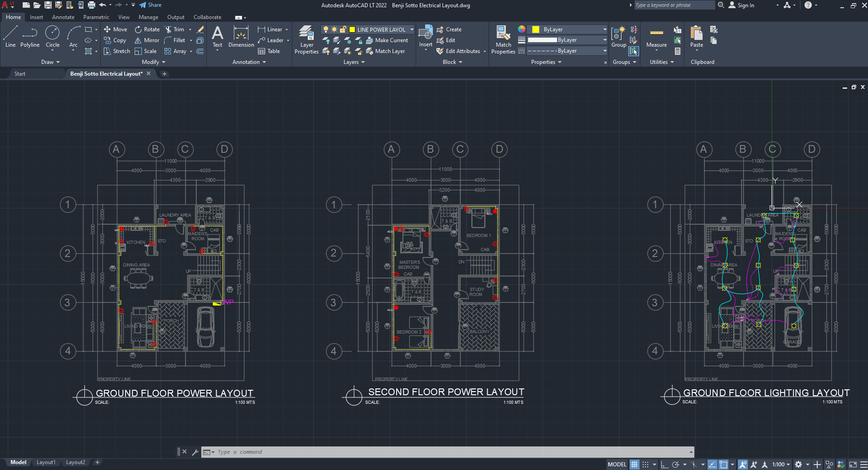
Task: Click the current layer's yellow color swatch
Action: point(352,29)
